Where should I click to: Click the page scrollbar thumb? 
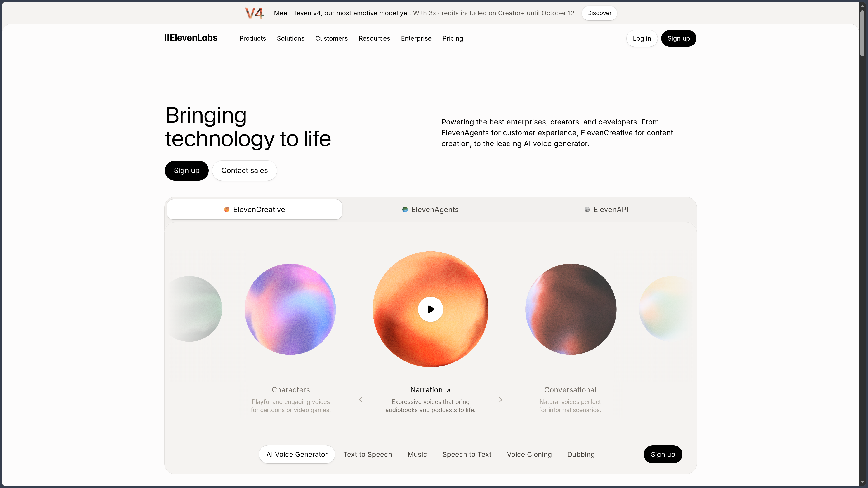pyautogui.click(x=862, y=33)
